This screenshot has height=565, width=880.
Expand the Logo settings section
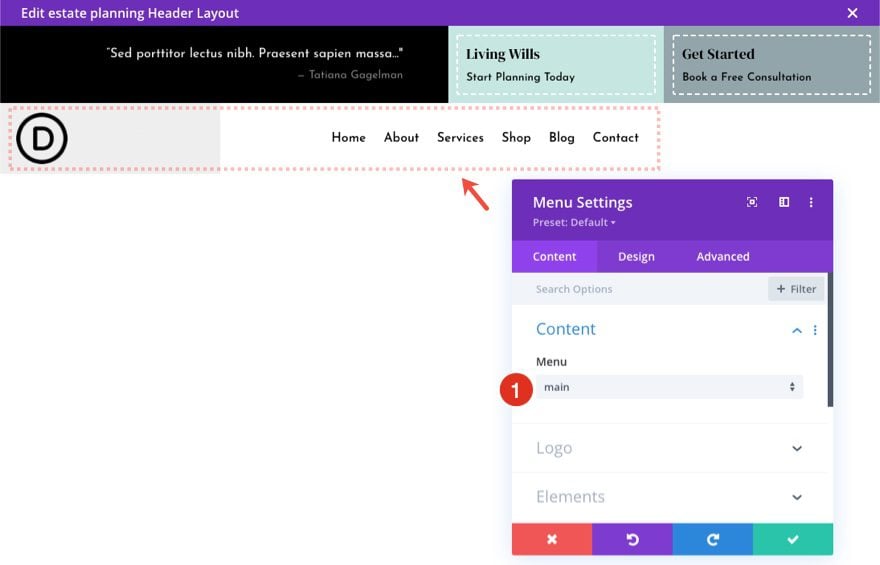click(x=796, y=448)
